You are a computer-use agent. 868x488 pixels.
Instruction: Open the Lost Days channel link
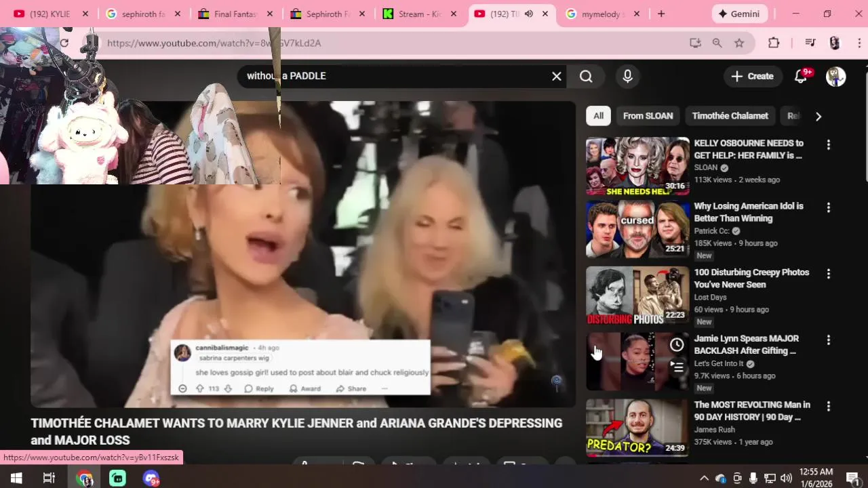point(710,298)
